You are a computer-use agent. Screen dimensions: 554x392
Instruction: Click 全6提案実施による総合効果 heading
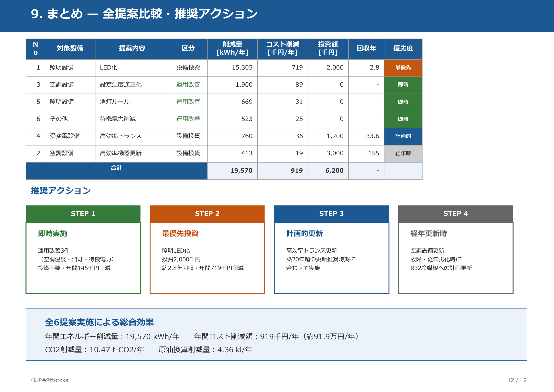(x=99, y=322)
